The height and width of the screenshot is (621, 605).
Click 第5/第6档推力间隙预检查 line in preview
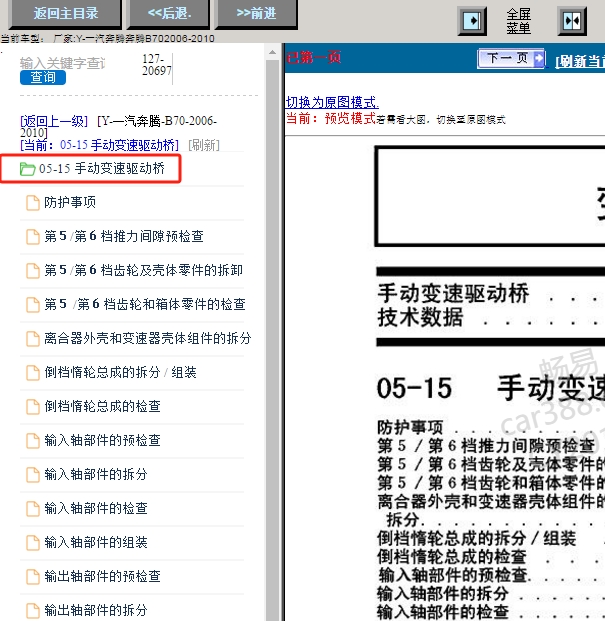(486, 446)
